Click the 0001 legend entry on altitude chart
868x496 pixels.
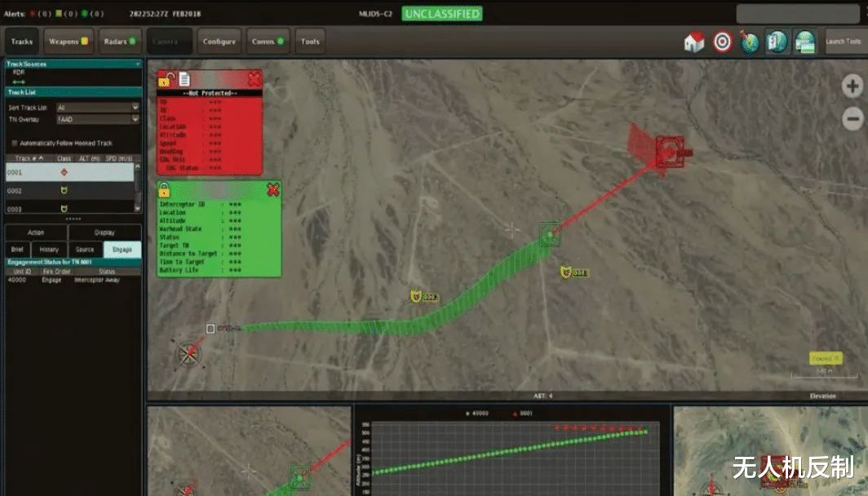523,414
